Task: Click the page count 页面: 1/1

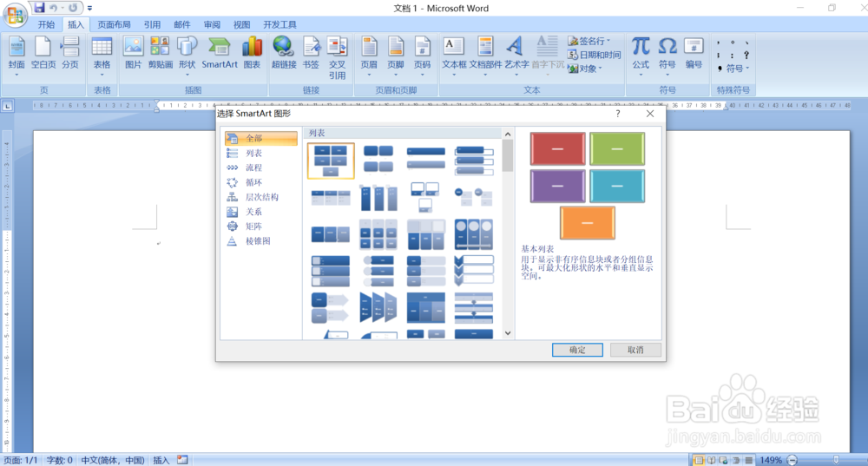Action: click(x=21, y=461)
